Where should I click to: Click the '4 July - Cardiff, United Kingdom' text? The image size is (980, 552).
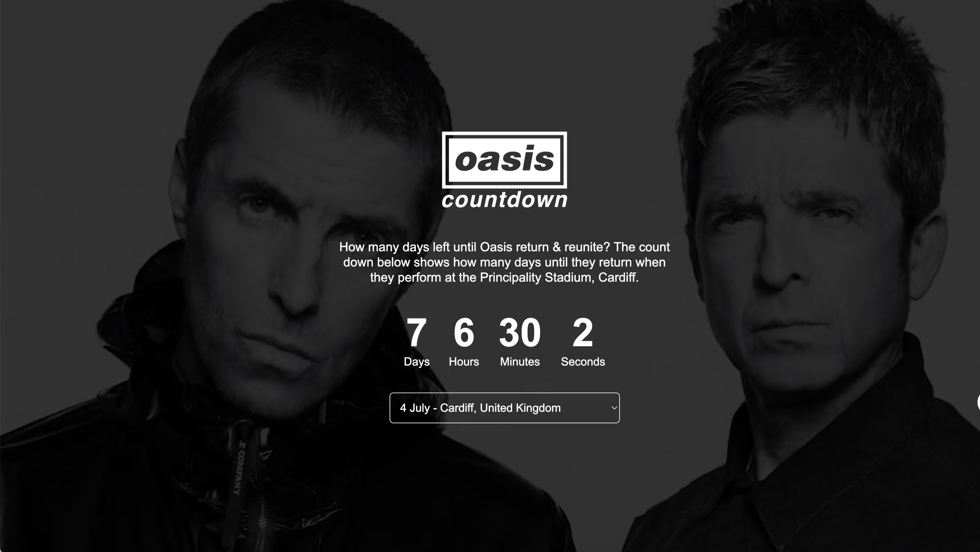[480, 408]
